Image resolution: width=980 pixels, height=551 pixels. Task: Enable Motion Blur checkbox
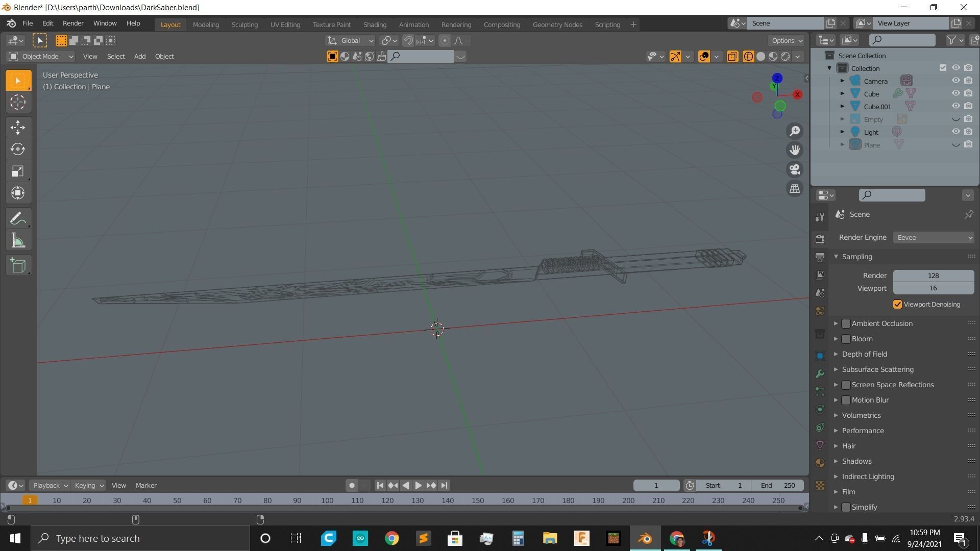846,400
